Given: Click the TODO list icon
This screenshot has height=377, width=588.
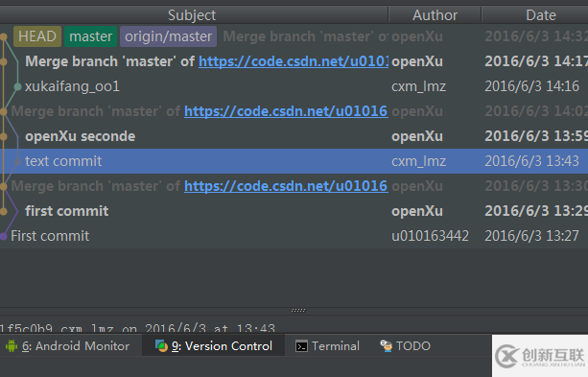Looking at the screenshot, I should coord(387,345).
